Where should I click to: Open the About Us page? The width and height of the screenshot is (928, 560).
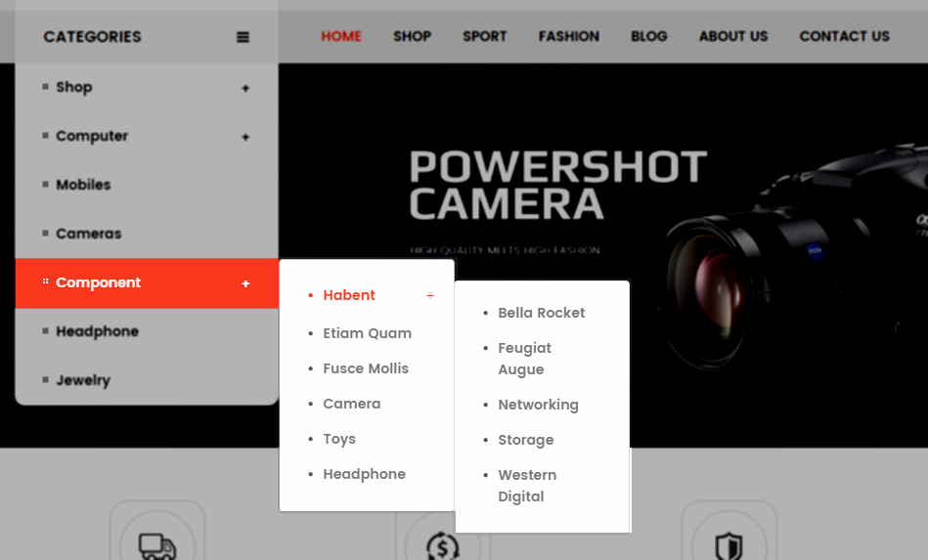coord(733,37)
